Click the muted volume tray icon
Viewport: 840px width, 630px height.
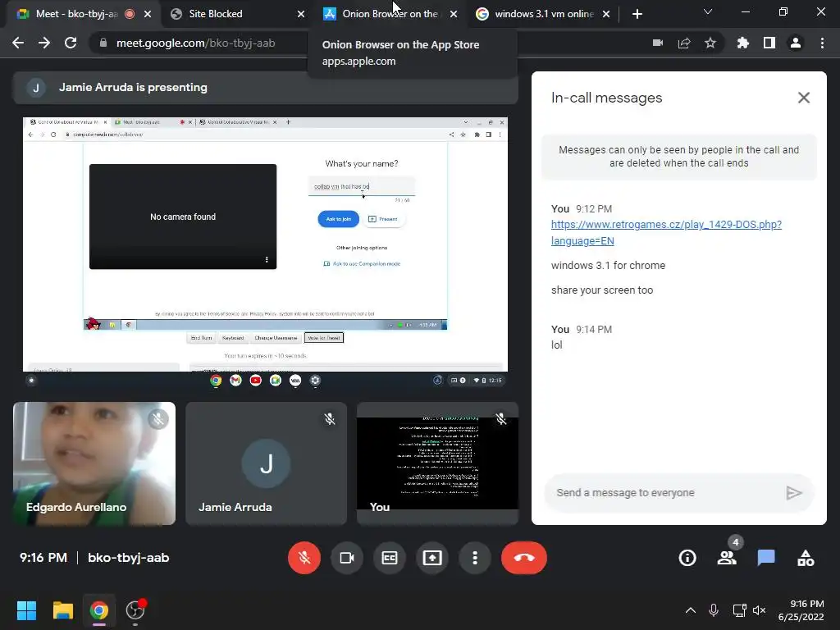[759, 610]
